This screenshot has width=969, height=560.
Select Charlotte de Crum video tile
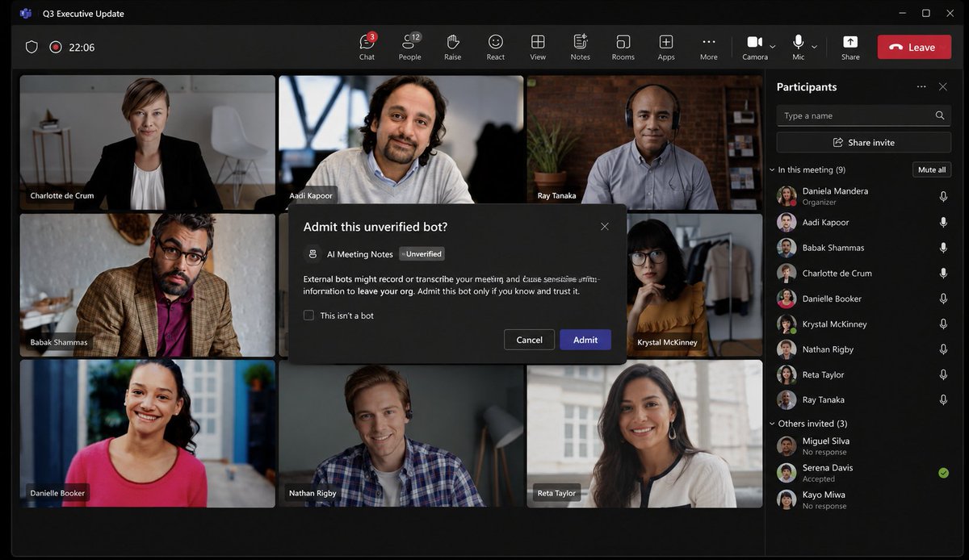147,143
